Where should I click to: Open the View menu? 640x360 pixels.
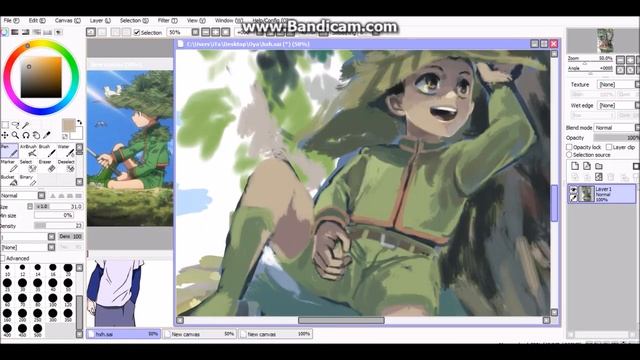tap(196, 20)
